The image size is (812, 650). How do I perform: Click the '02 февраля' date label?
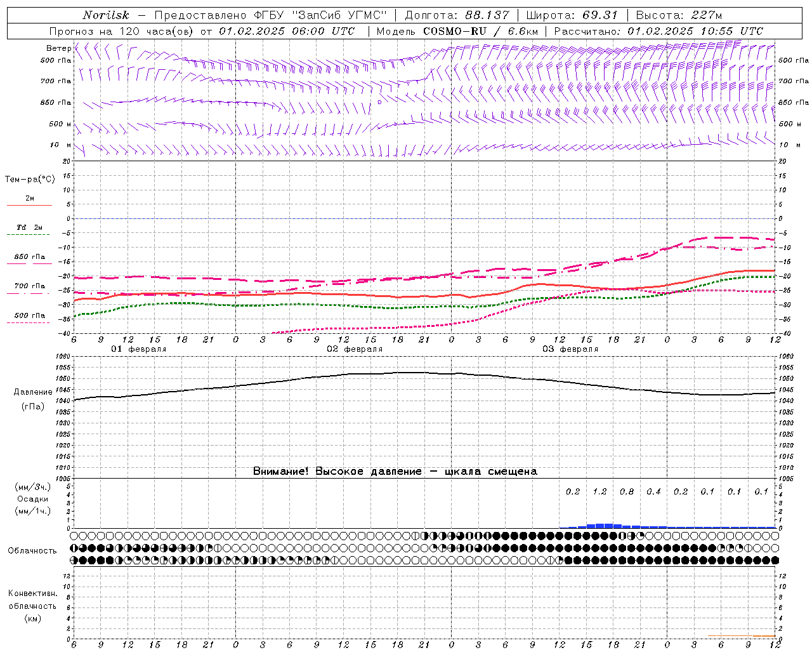pos(355,349)
